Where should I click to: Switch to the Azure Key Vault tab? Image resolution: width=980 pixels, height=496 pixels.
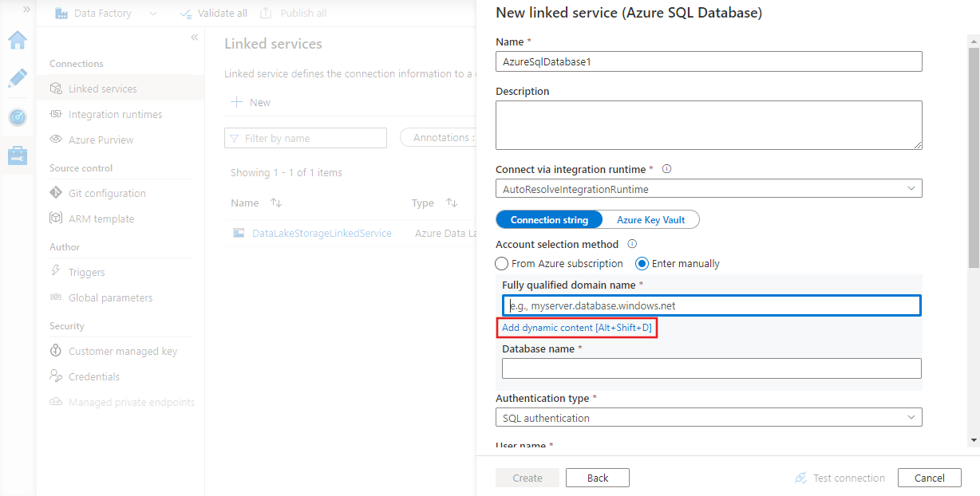(650, 218)
